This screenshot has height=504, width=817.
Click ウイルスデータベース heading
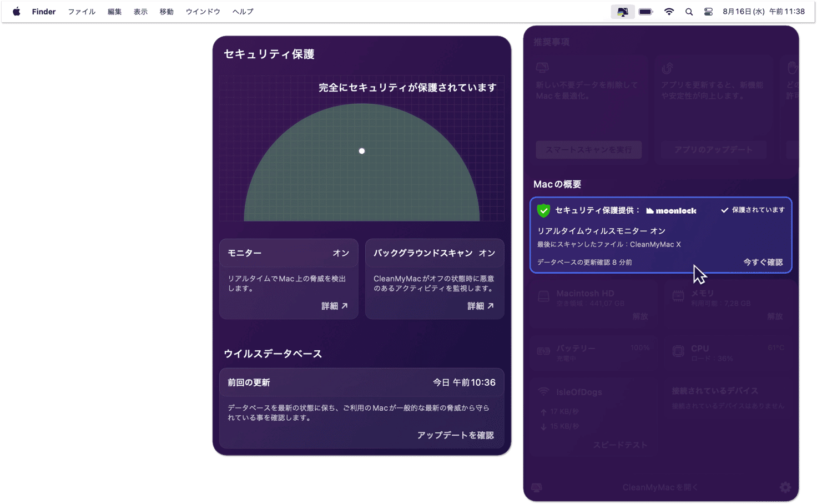click(x=273, y=354)
